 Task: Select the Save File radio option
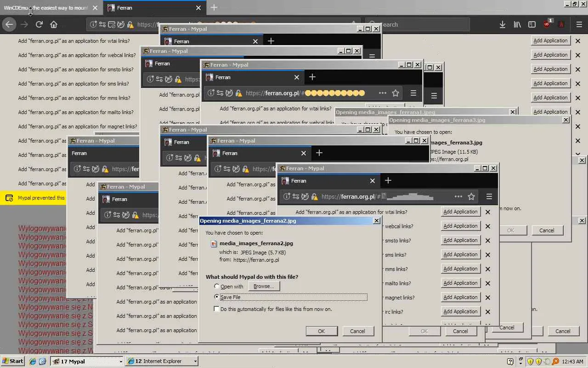(217, 297)
